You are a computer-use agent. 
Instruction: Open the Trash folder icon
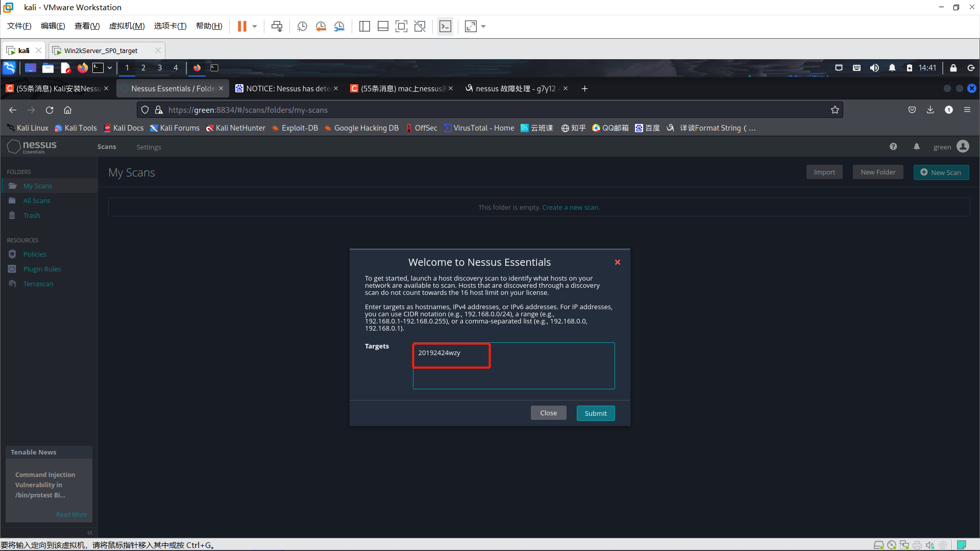pos(12,215)
